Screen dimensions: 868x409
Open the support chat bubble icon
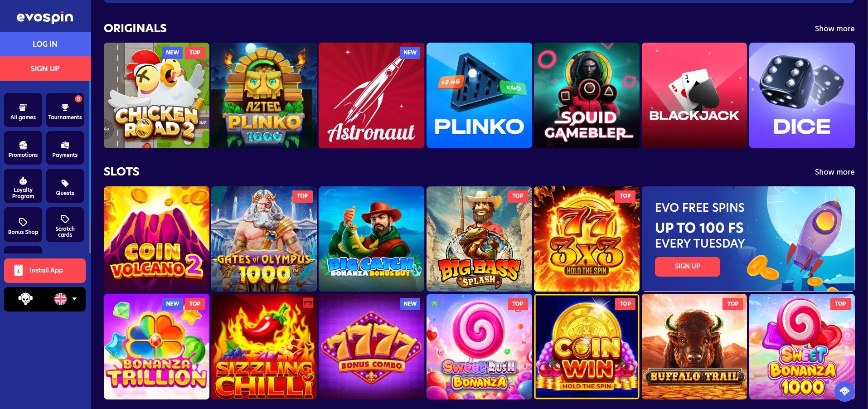[844, 391]
